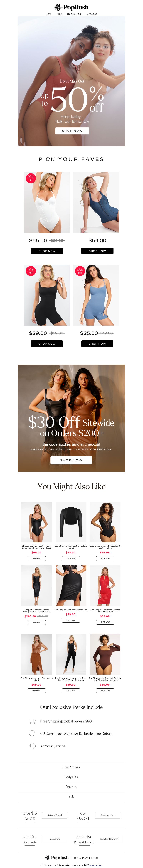143x868 pixels.
Task: Click the free shipping truck icon
Action: (x=32, y=721)
